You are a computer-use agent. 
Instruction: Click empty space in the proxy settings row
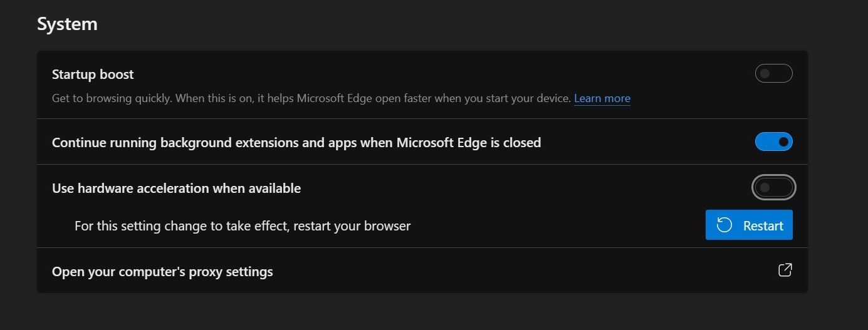501,271
